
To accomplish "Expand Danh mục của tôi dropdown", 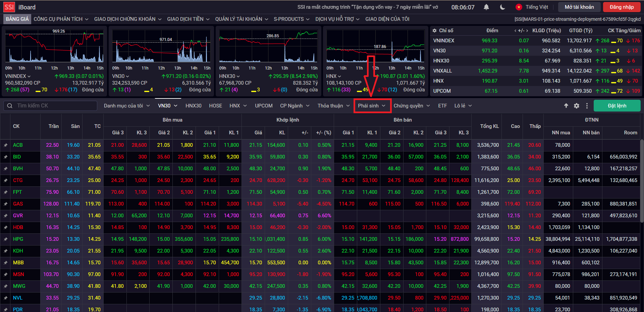I will click(127, 106).
